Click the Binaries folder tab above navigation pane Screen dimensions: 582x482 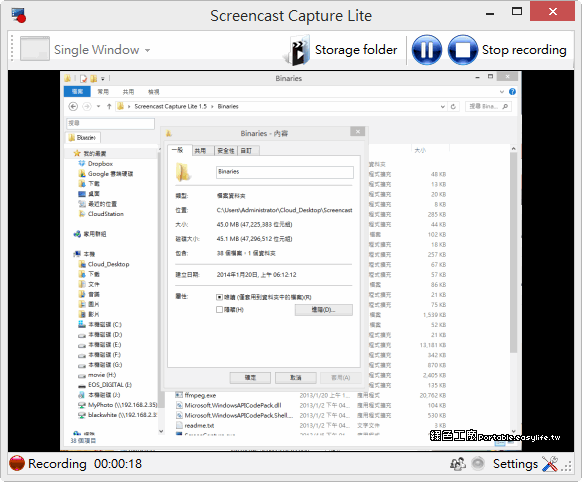(83, 138)
